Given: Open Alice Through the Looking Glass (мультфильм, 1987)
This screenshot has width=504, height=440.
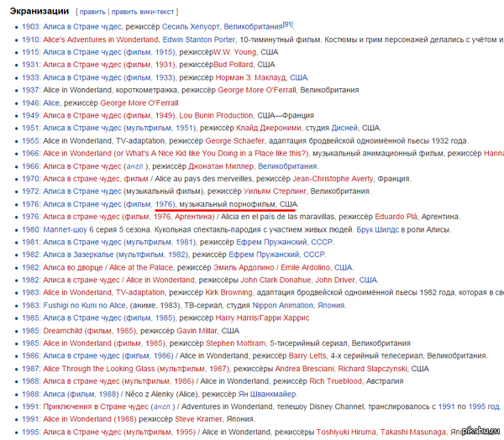Looking at the screenshot, I should click(x=136, y=369).
